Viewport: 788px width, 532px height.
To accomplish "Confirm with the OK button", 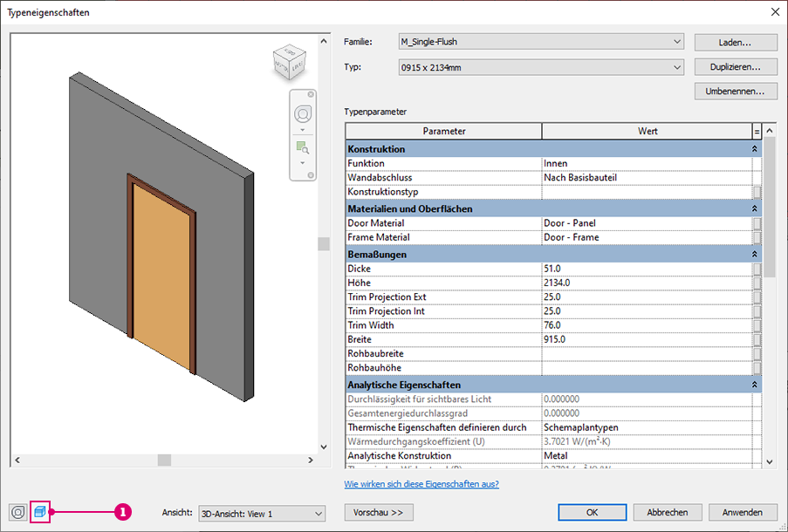I will pos(592,513).
